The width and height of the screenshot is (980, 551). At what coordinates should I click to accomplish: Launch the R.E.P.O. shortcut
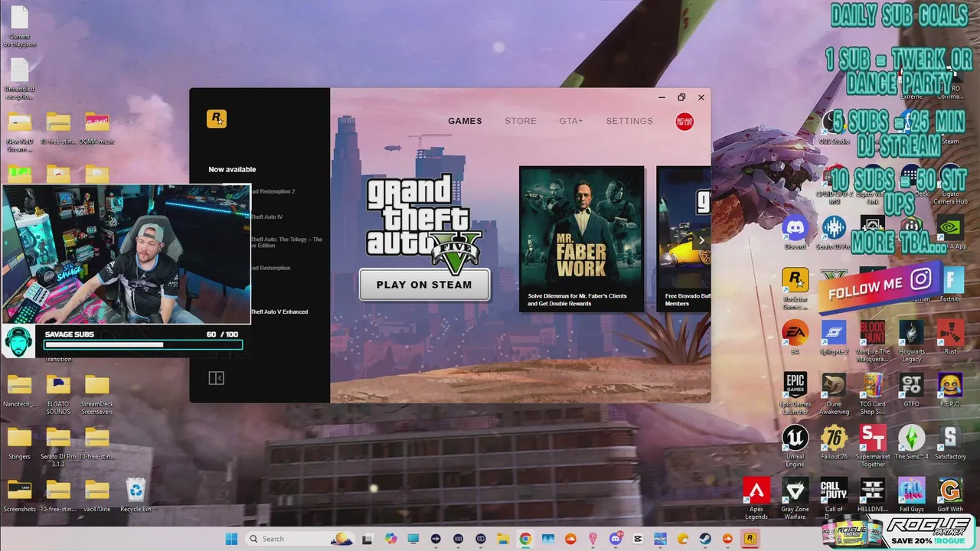pos(950,390)
